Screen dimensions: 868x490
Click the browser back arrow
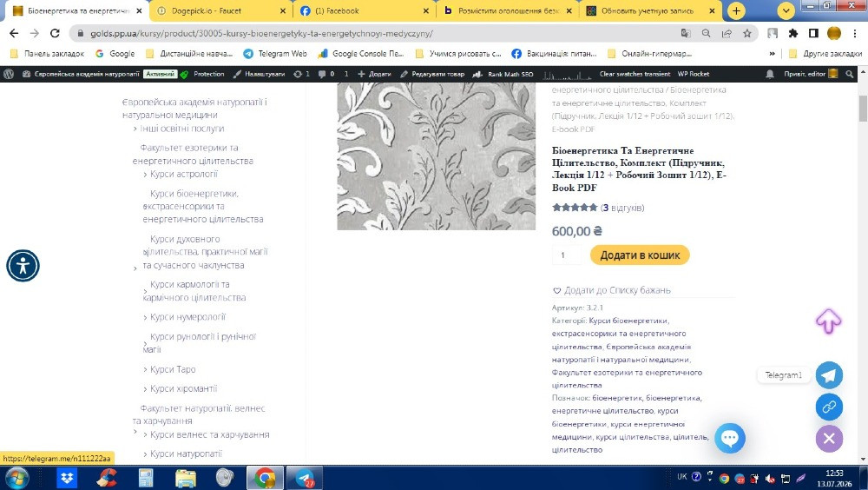14,33
